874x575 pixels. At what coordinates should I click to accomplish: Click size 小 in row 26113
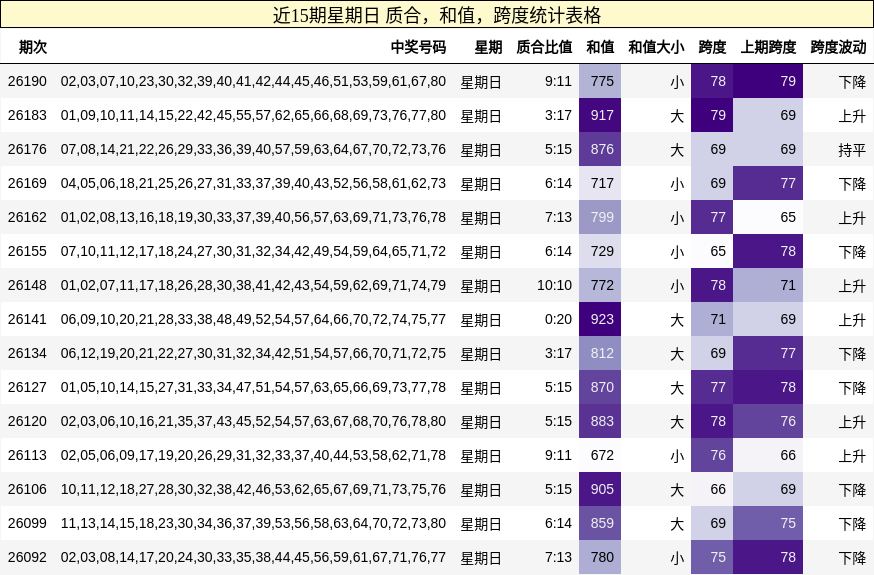[677, 456]
